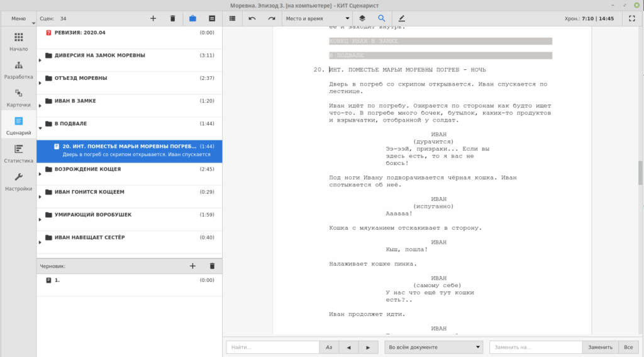Click the Все replace-all button
The height and width of the screenshot is (357, 644).
pyautogui.click(x=628, y=347)
